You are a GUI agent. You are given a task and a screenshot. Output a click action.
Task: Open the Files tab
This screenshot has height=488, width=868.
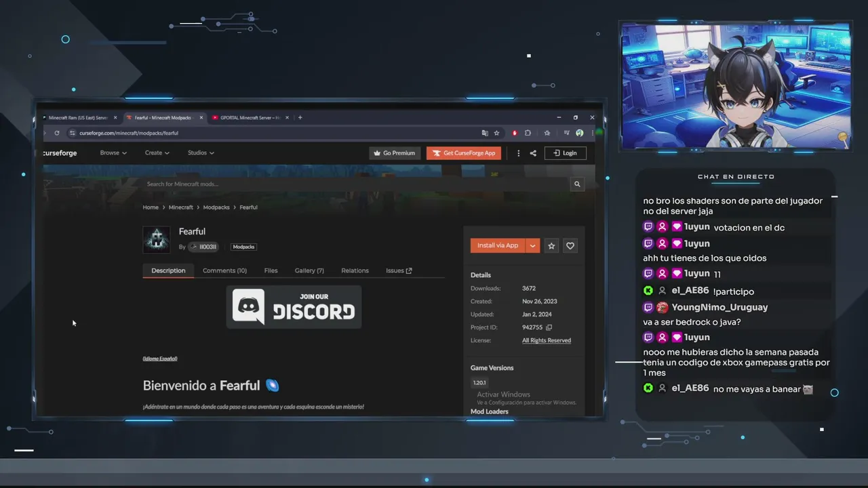click(x=271, y=270)
